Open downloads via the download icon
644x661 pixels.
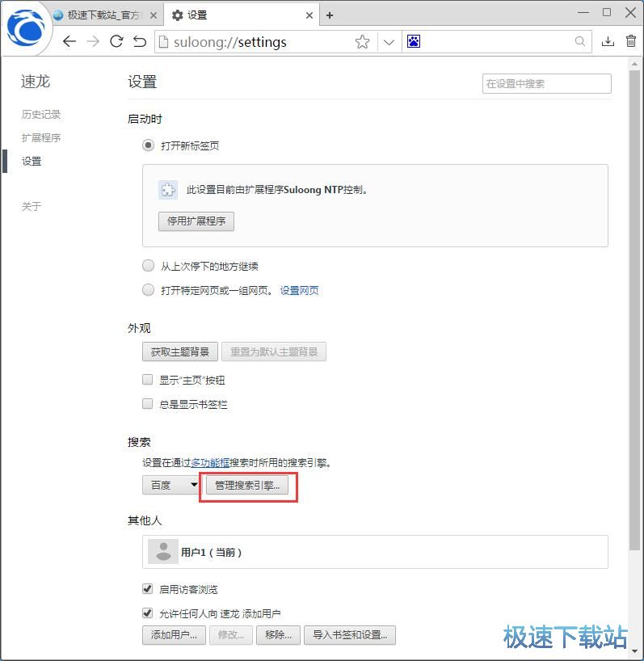[608, 41]
